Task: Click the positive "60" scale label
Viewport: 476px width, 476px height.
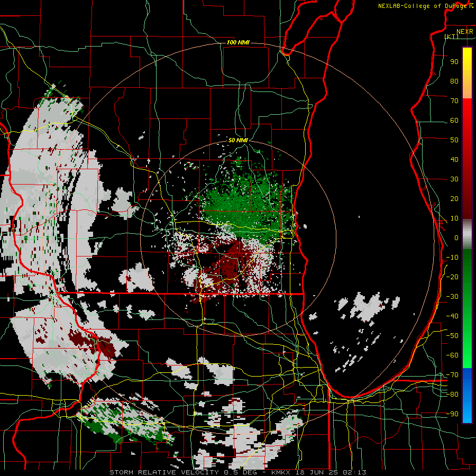Action: [454, 120]
